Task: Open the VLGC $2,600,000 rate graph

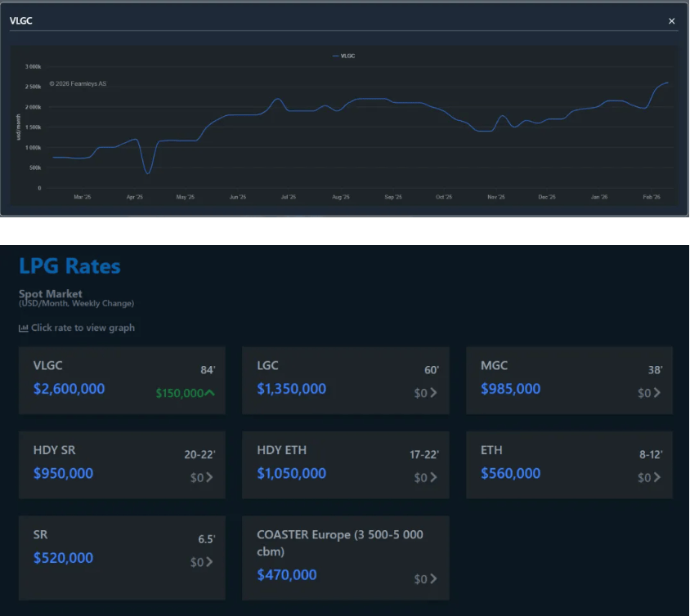Action: click(69, 389)
